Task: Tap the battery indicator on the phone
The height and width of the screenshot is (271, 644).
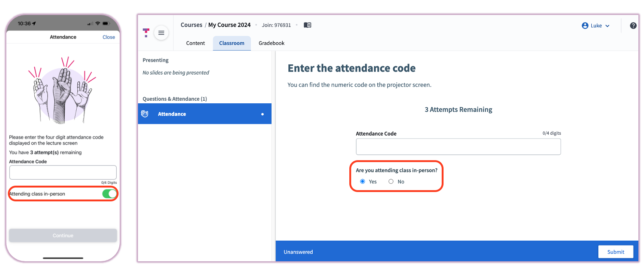Action: pyautogui.click(x=106, y=23)
